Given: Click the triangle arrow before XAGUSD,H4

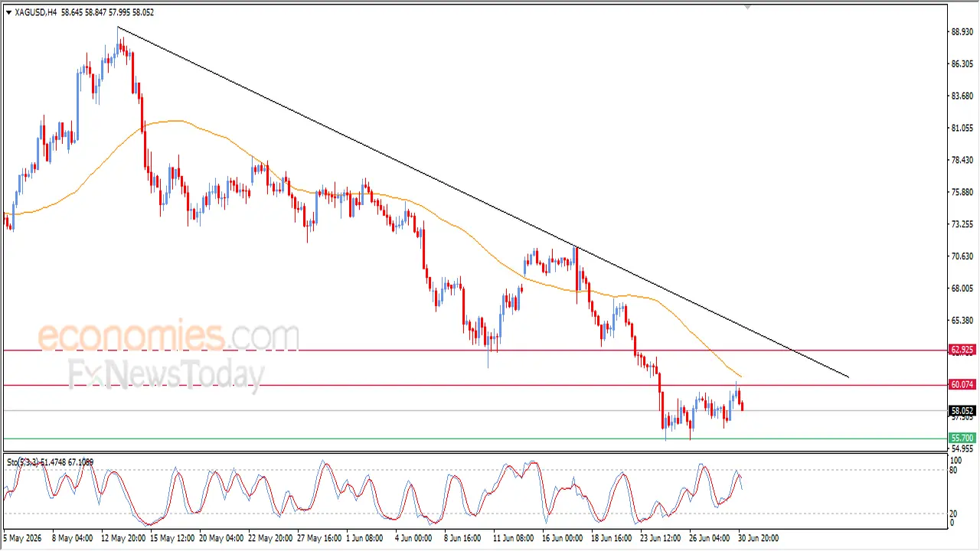Looking at the screenshot, I should [8, 12].
